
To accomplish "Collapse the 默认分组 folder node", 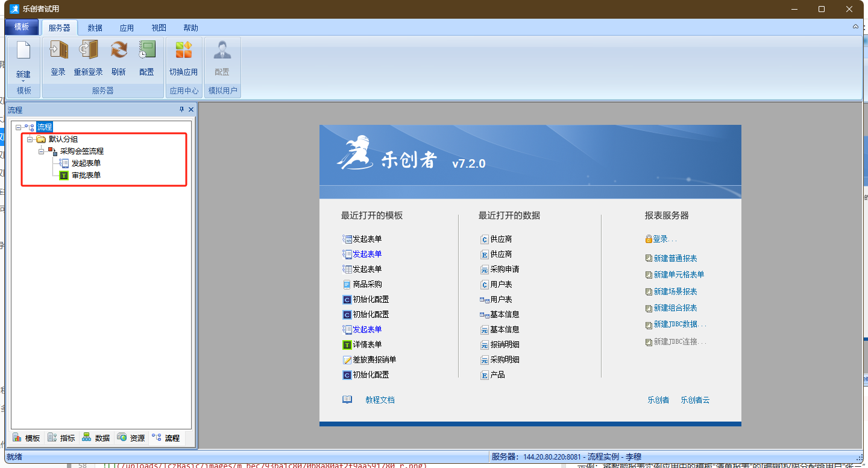I will click(30, 139).
